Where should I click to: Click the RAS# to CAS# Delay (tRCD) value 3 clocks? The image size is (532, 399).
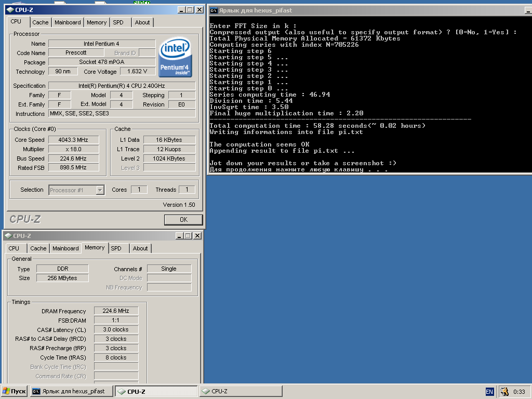pyautogui.click(x=116, y=339)
